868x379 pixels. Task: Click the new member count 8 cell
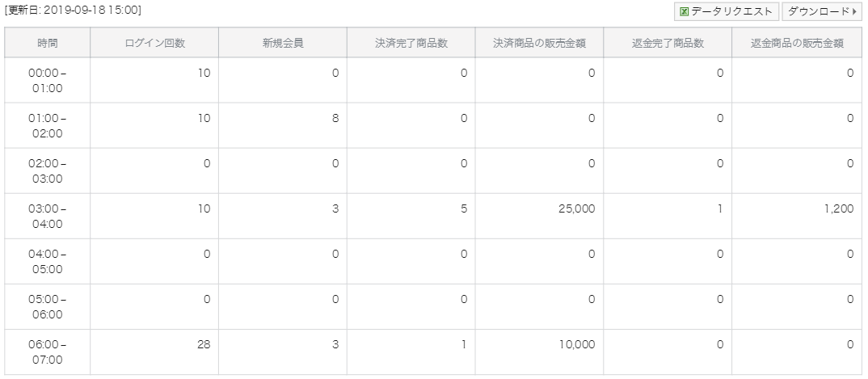point(283,125)
